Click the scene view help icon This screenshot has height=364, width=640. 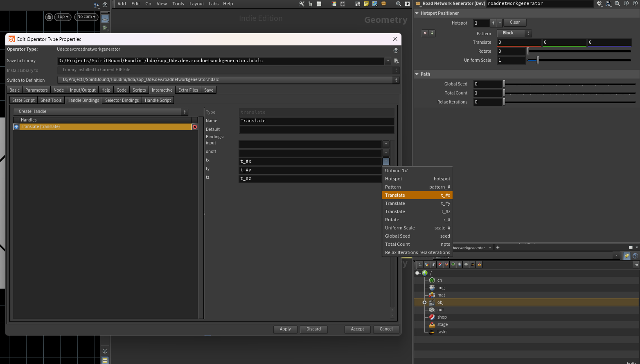(x=105, y=5)
